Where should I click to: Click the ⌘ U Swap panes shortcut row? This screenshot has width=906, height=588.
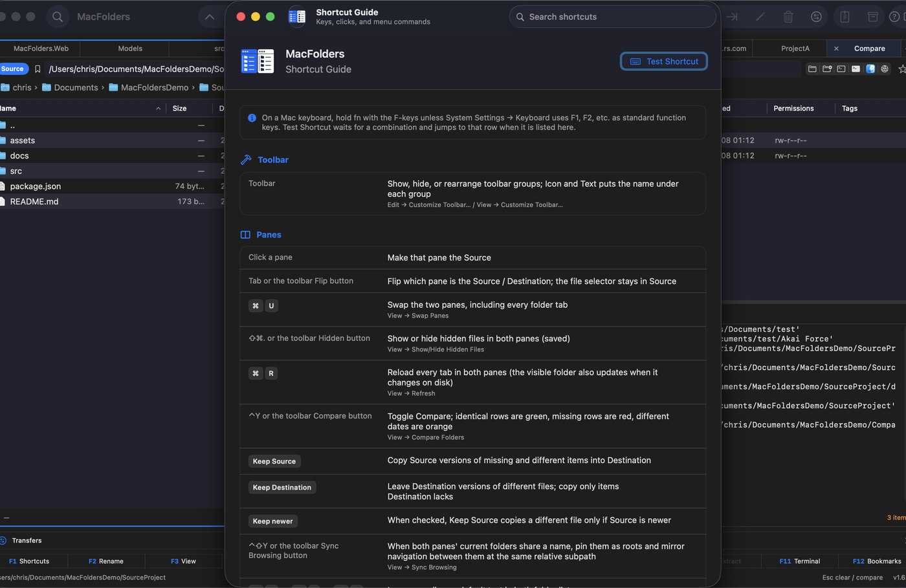tap(472, 310)
